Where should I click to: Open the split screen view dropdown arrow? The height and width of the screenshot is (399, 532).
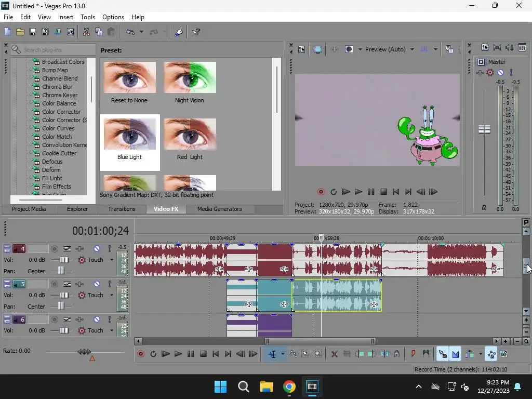360,49
